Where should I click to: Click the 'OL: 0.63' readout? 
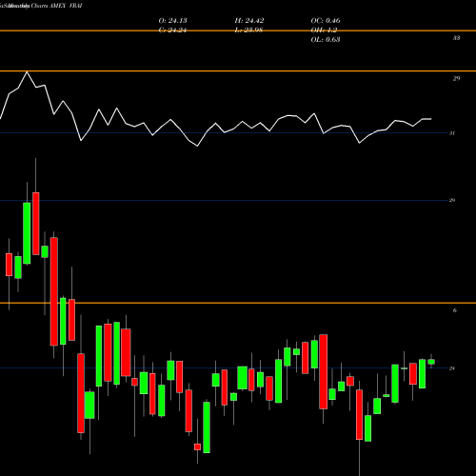click(x=326, y=40)
